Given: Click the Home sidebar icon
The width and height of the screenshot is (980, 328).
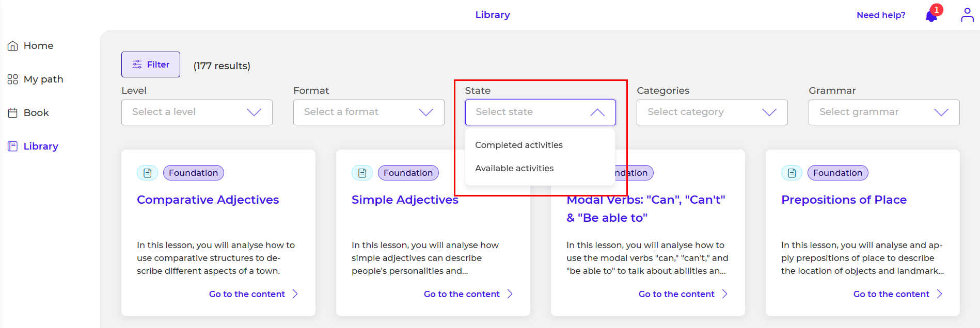Looking at the screenshot, I should [13, 46].
